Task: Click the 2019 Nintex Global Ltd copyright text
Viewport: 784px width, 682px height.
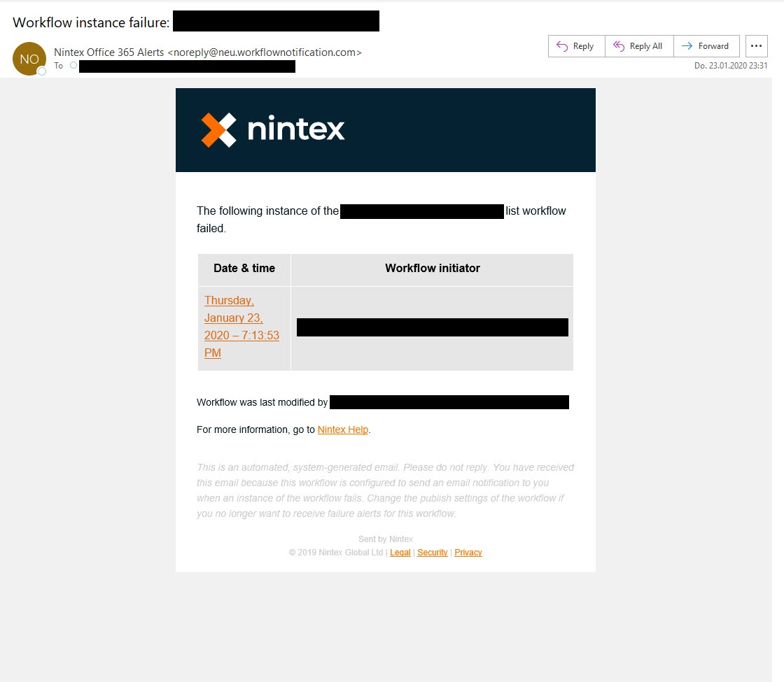Action: pos(336,553)
